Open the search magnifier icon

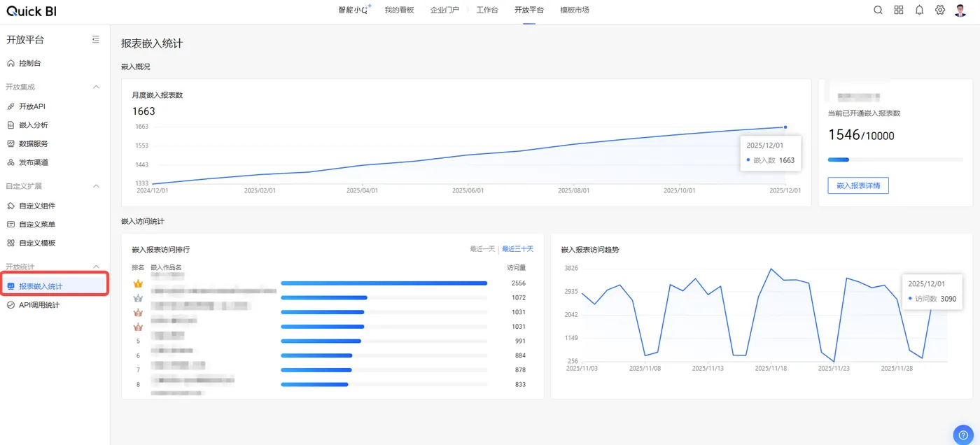pyautogui.click(x=878, y=10)
